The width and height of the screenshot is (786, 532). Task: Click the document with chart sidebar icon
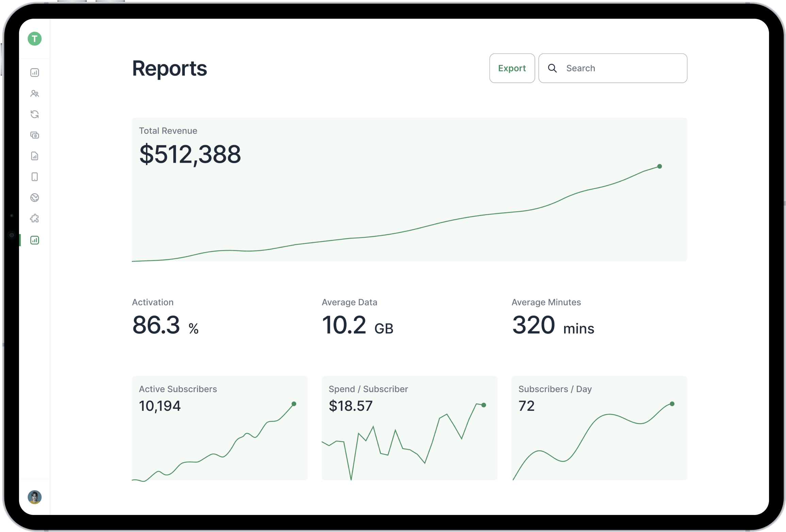pos(35,156)
